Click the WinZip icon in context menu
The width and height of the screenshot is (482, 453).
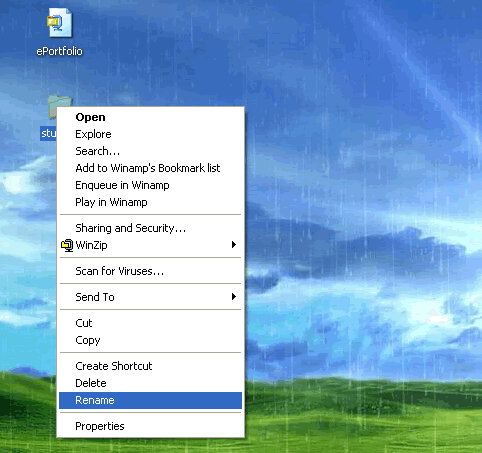click(67, 245)
